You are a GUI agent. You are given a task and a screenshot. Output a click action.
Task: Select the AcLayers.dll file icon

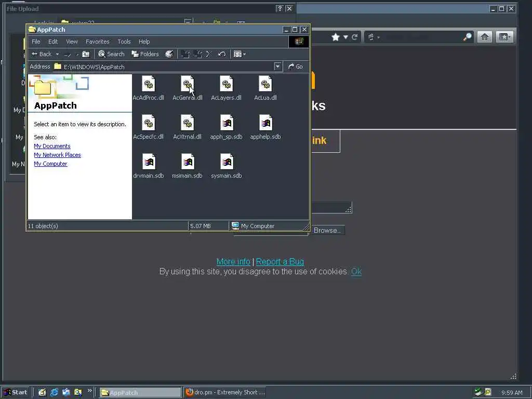(x=227, y=84)
